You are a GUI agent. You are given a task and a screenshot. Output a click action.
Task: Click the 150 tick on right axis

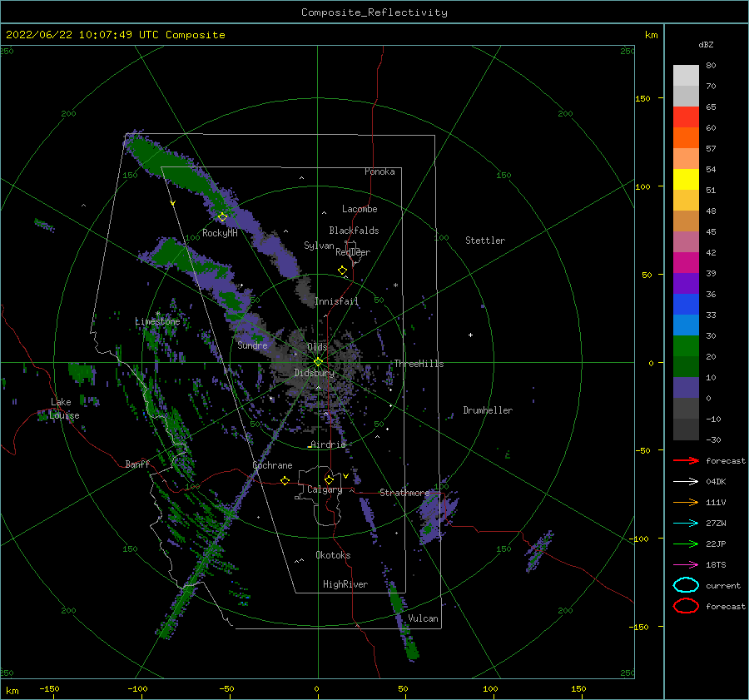pyautogui.click(x=642, y=98)
